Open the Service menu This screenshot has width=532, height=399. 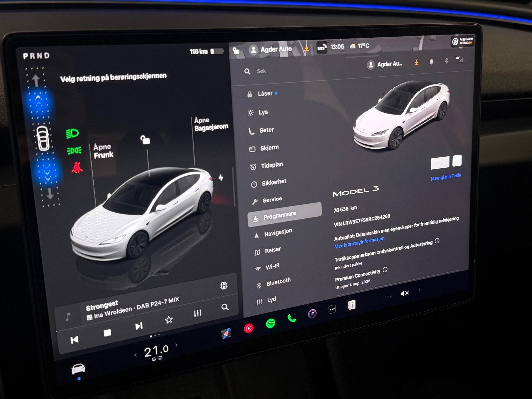267,200
